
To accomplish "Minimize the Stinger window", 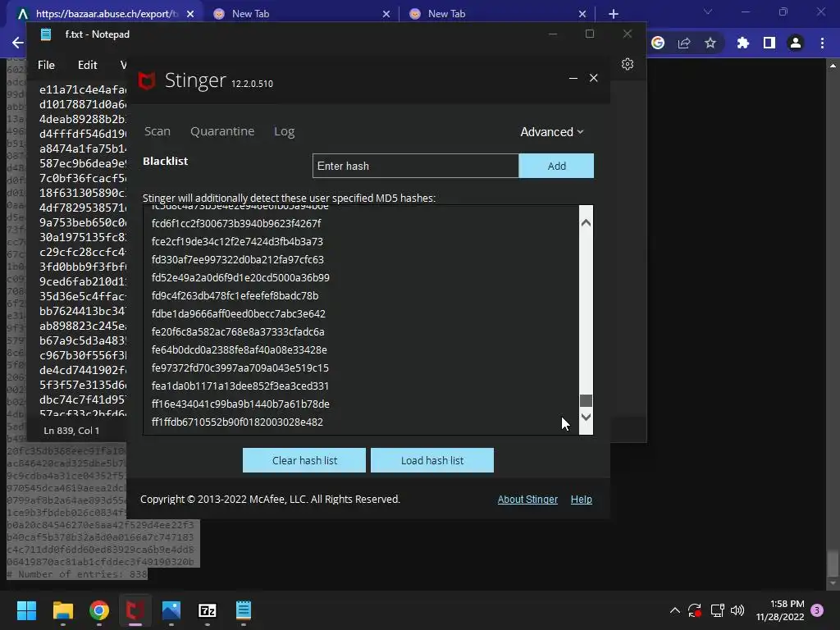I will coord(573,78).
